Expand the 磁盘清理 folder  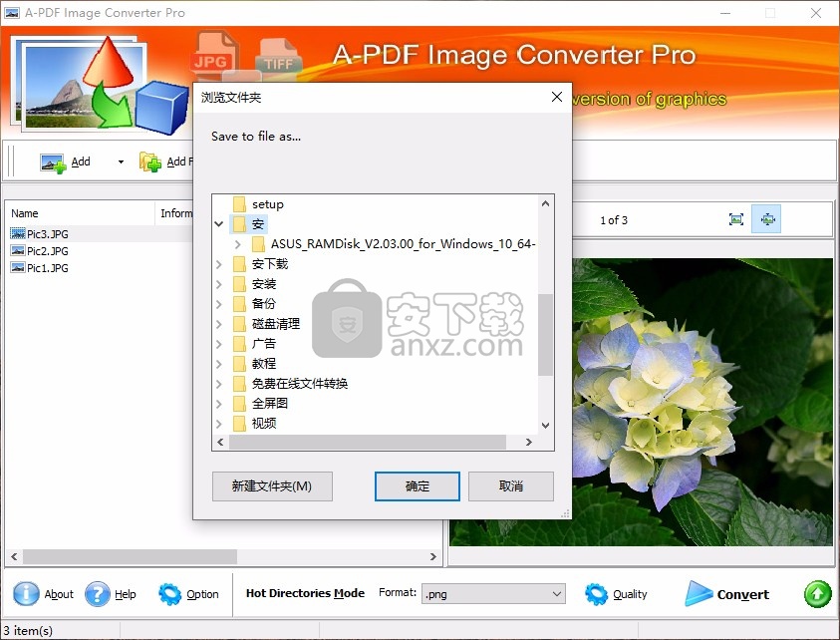pyautogui.click(x=219, y=324)
